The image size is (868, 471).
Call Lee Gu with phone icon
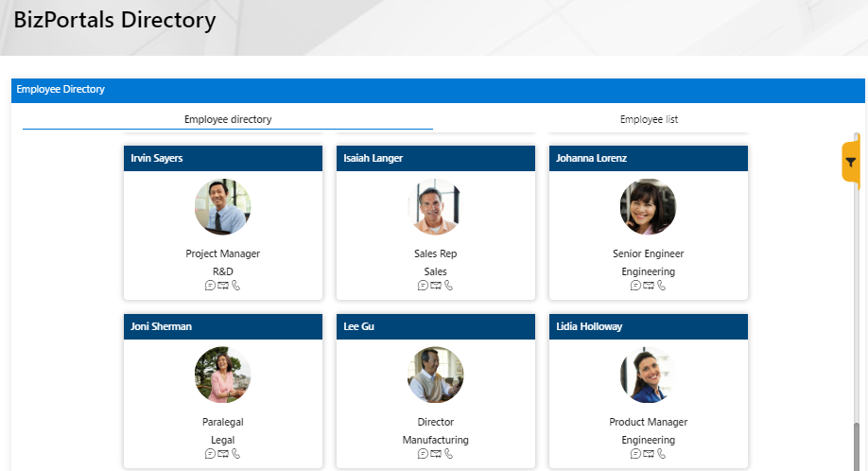(x=448, y=454)
